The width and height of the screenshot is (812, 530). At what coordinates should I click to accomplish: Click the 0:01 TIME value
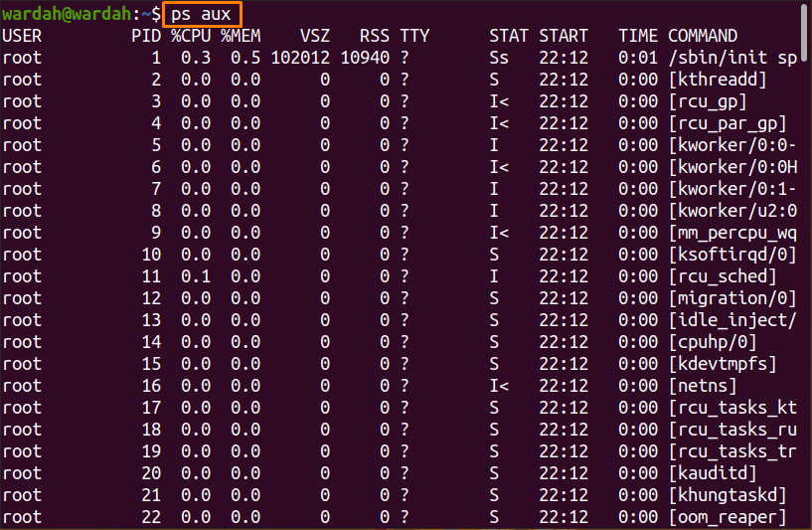[638, 58]
